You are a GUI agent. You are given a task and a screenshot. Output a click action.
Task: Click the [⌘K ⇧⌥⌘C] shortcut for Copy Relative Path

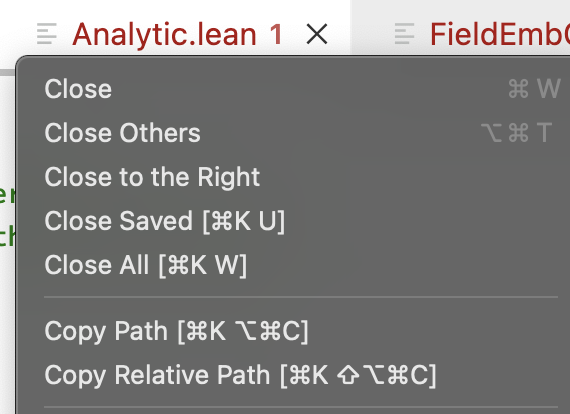coord(358,375)
